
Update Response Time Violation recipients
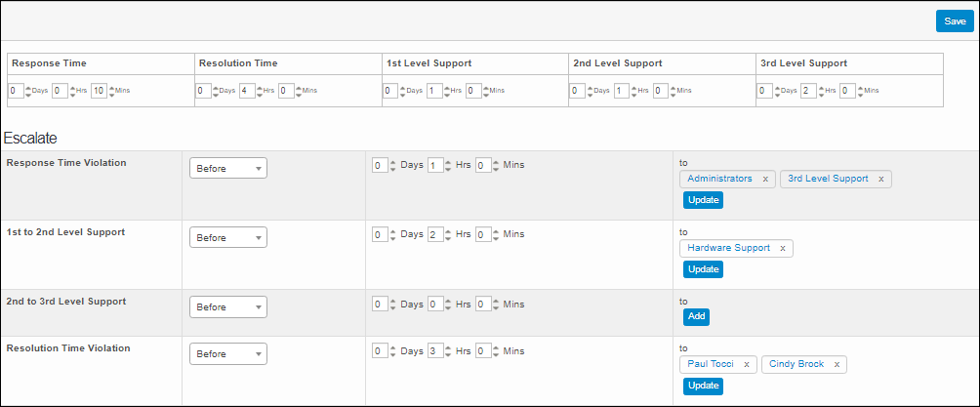tap(703, 200)
